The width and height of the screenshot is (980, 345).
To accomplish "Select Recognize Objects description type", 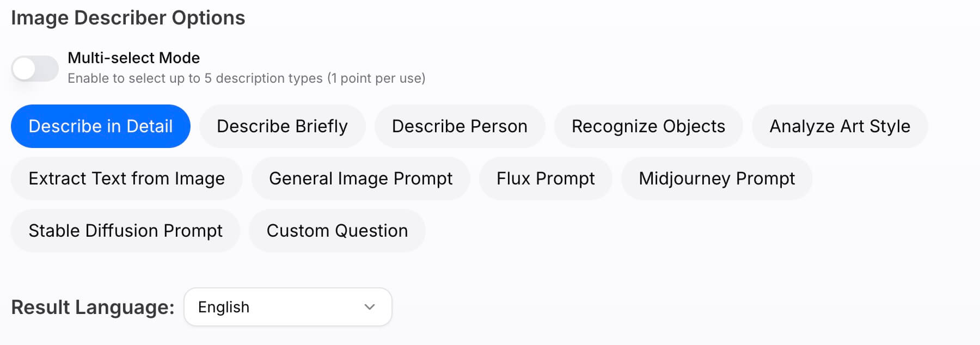I will (x=648, y=126).
